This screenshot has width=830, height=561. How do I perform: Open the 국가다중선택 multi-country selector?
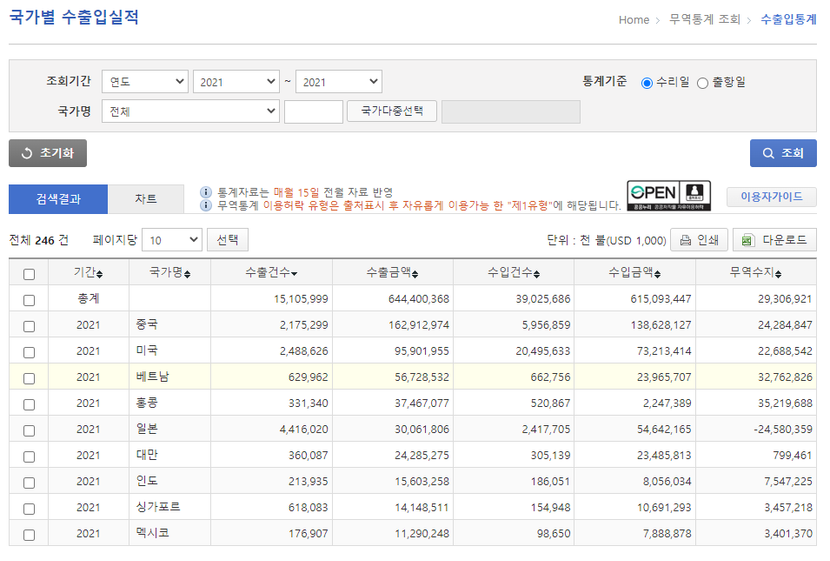pyautogui.click(x=392, y=111)
